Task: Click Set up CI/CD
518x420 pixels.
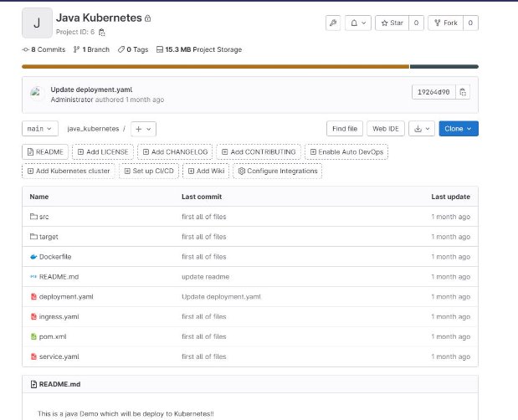Action: (x=149, y=171)
